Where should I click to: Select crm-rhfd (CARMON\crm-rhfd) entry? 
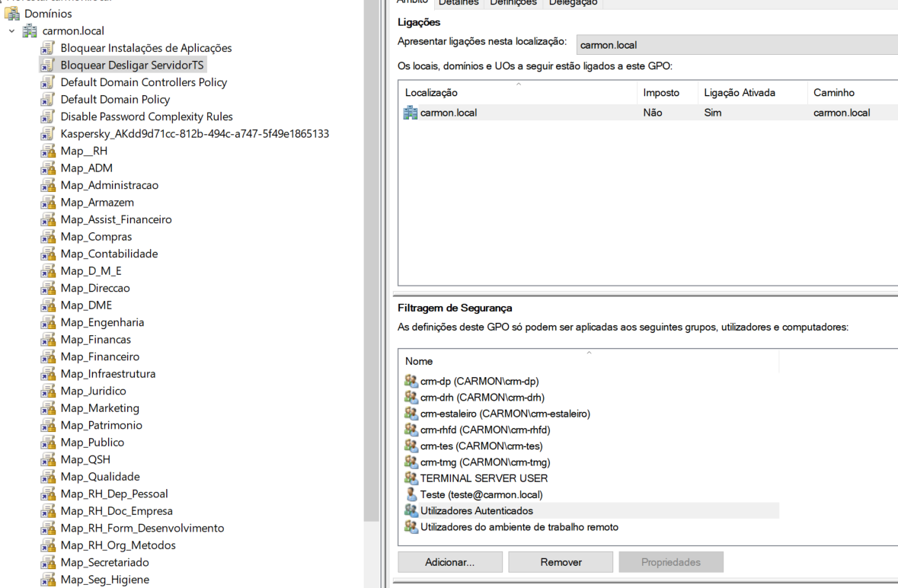point(485,430)
